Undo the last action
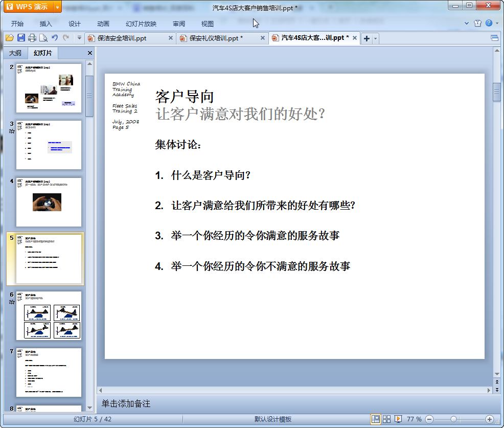The image size is (504, 428). tap(55, 38)
